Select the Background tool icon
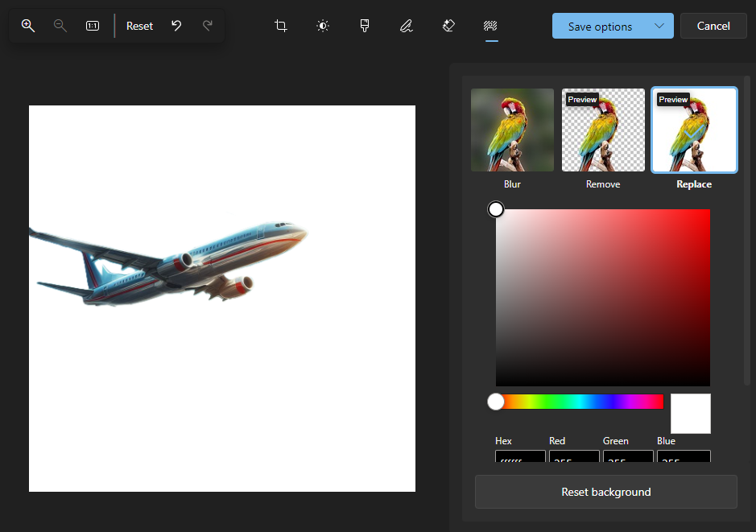 [490, 26]
